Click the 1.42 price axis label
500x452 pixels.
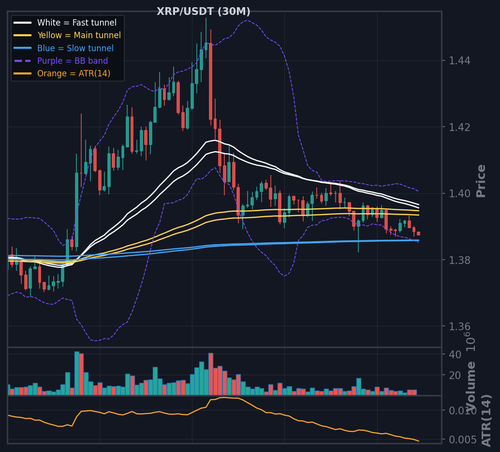tap(460, 127)
